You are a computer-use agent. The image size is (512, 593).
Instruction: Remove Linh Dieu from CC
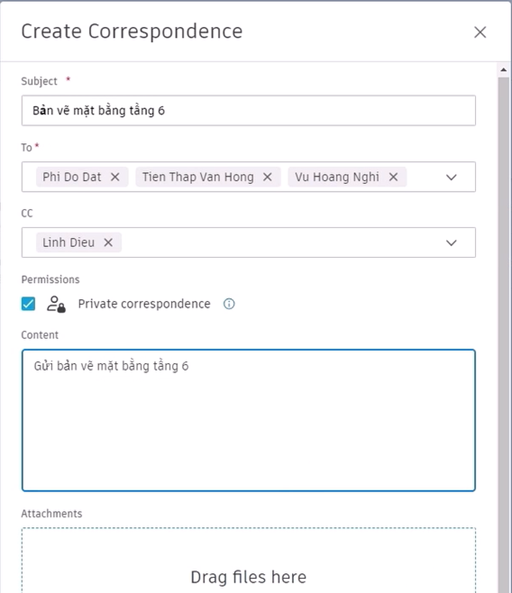click(108, 242)
